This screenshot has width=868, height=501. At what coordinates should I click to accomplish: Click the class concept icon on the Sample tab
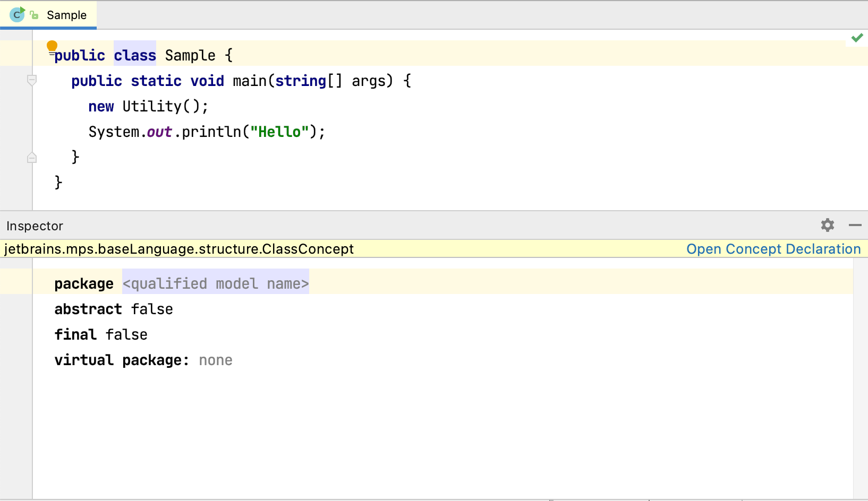click(16, 14)
